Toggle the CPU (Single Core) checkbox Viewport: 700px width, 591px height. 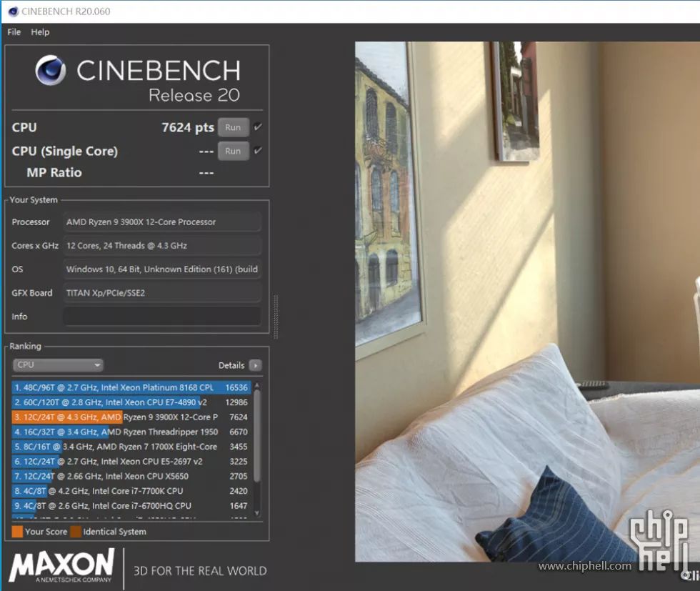tap(258, 151)
